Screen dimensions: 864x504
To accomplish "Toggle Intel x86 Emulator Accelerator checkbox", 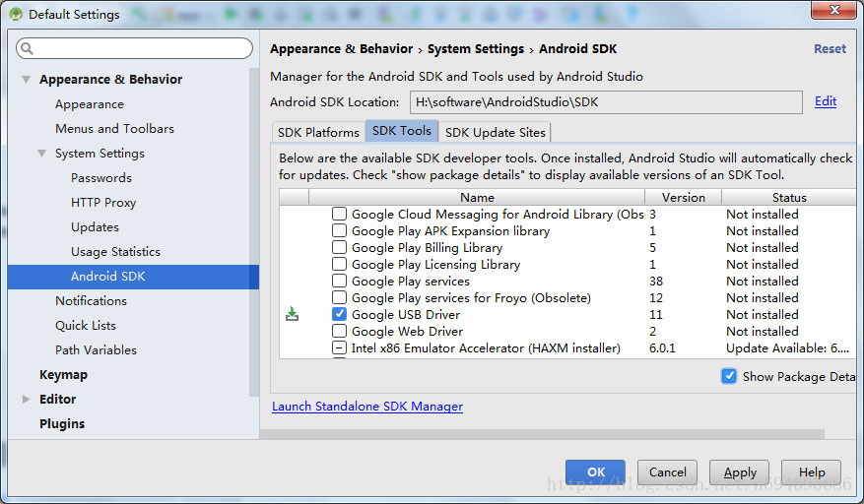I will [x=339, y=348].
